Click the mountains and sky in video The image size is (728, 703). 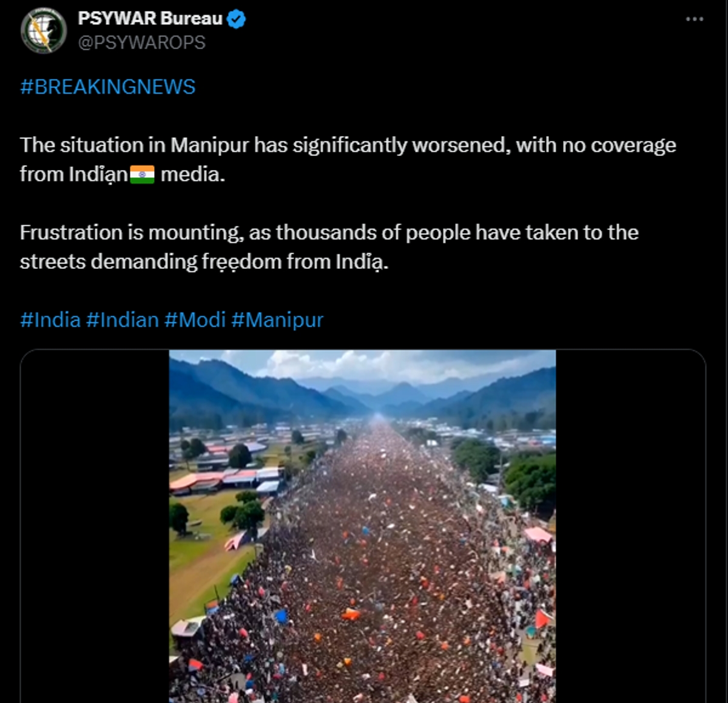(x=362, y=384)
